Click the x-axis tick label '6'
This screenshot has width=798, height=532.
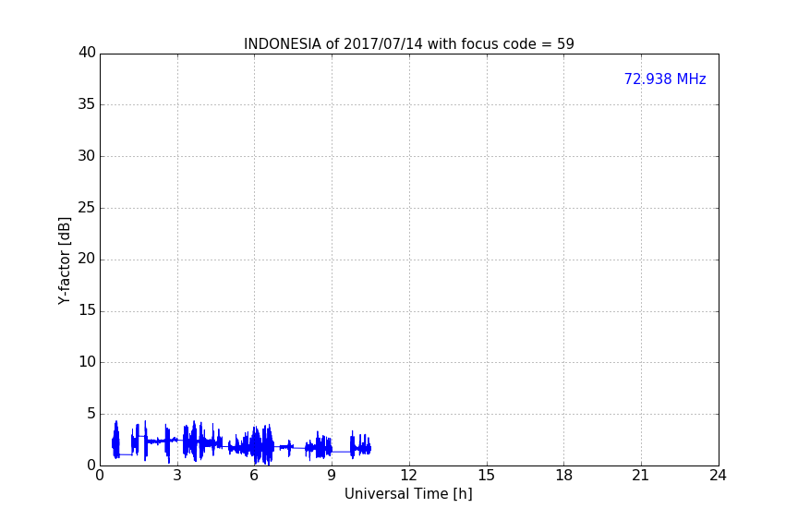254,476
